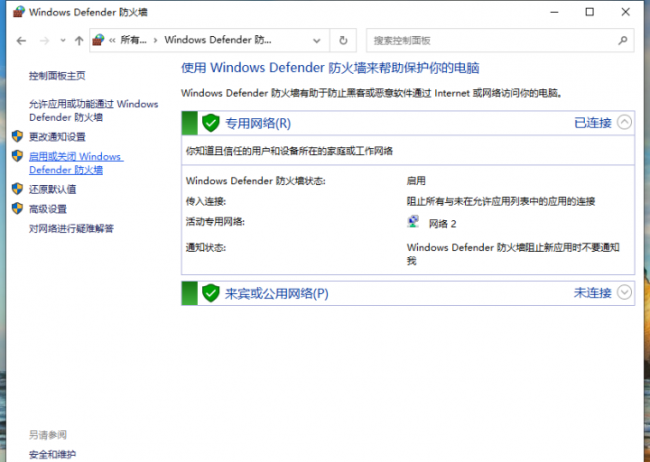Viewport: 650px width, 462px height.
Task: Open 控制面板主页 link
Action: [x=57, y=75]
